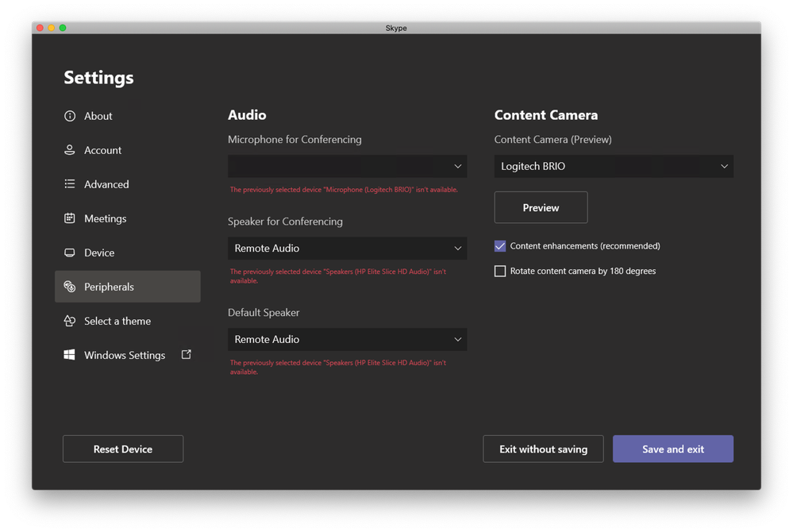Minimize the window with the yellow button
The image size is (793, 532).
[x=51, y=28]
